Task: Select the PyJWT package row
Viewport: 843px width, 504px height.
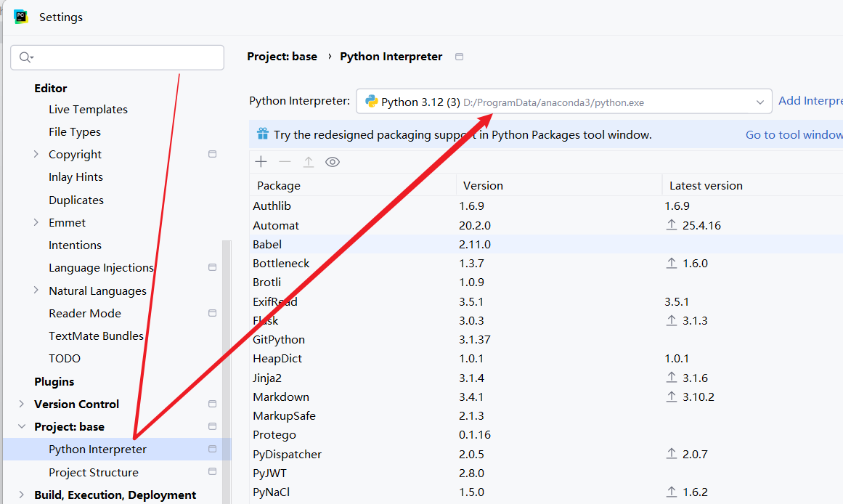Action: [x=546, y=473]
